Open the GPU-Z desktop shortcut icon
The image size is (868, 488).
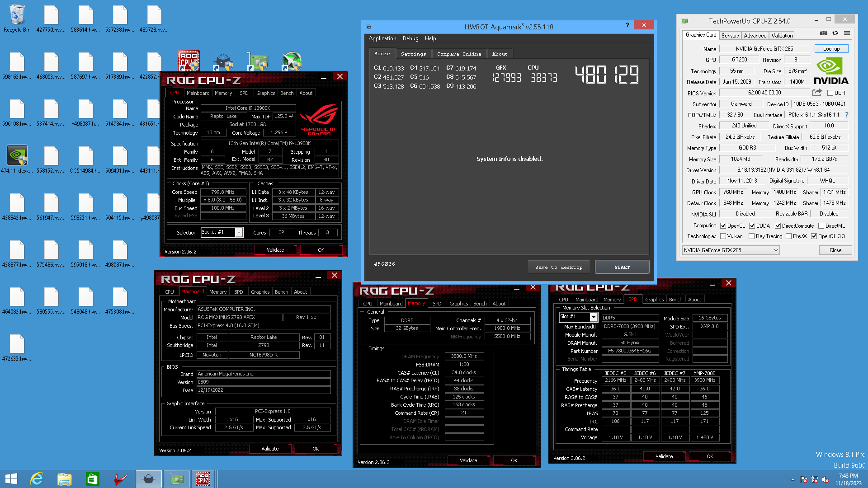pyautogui.click(x=257, y=62)
